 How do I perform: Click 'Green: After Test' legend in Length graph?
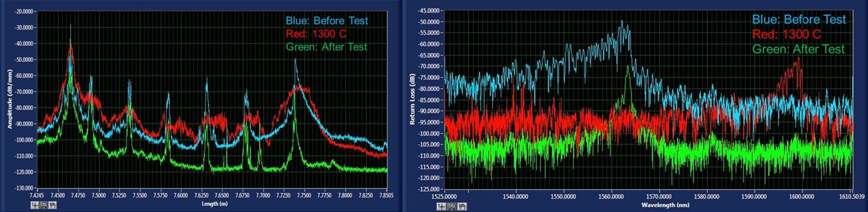(x=326, y=47)
